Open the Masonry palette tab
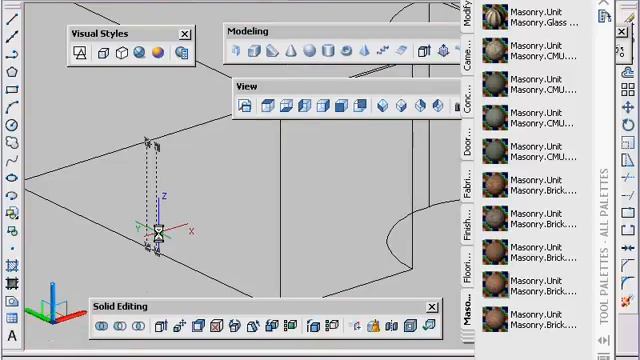 [x=468, y=309]
